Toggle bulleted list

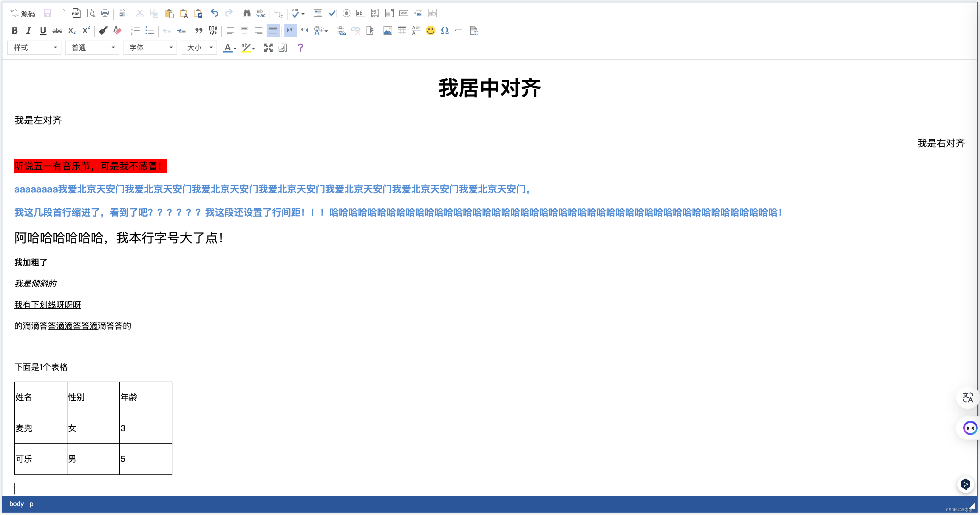(149, 30)
